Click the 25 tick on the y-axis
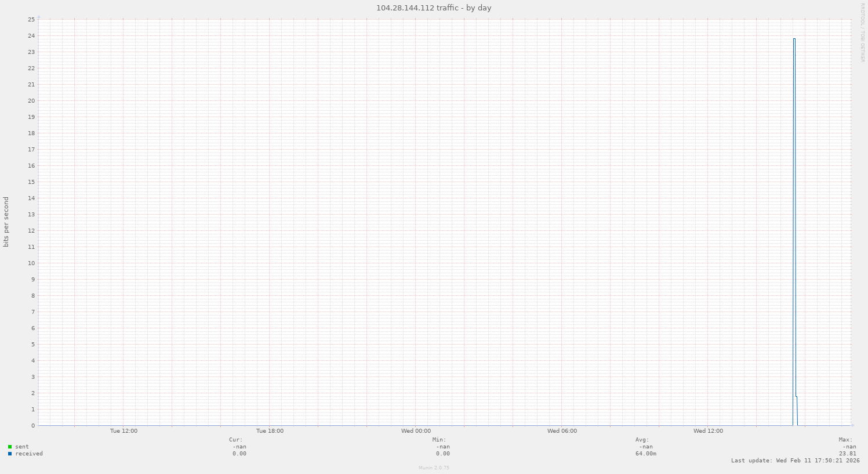Viewport: 868px width, 474px height. click(x=31, y=19)
